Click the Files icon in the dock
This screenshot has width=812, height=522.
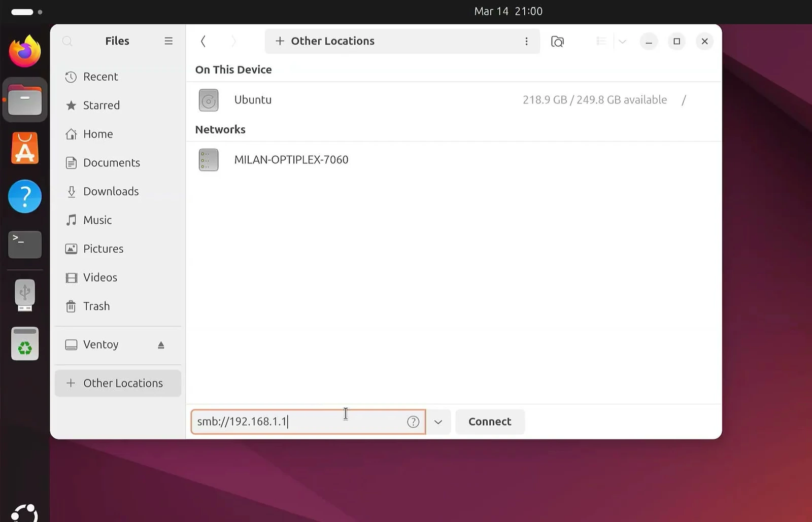click(x=24, y=99)
